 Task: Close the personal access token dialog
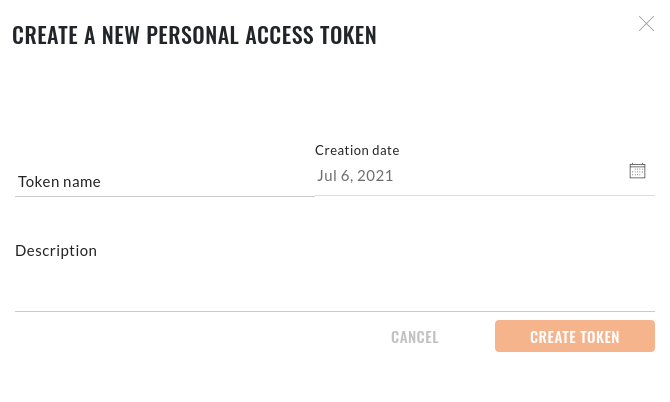[646, 24]
